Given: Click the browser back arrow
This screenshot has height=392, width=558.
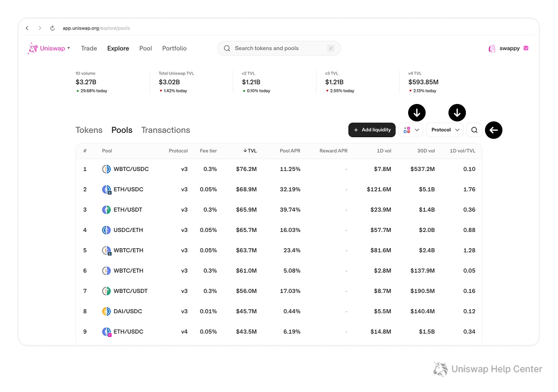Looking at the screenshot, I should [27, 28].
